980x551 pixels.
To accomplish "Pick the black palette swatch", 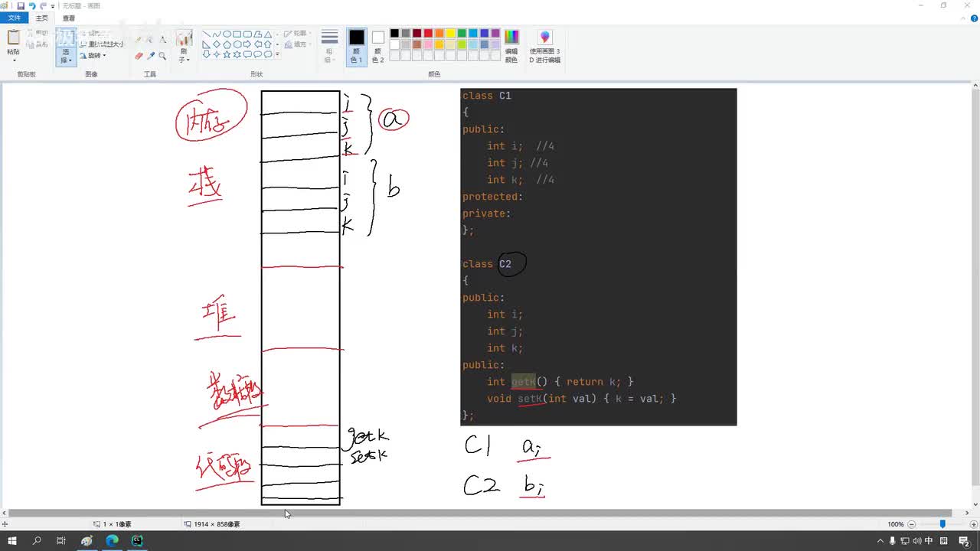I will [394, 34].
